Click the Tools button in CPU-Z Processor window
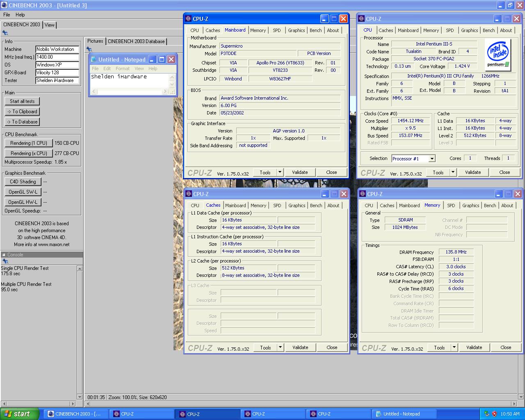Viewport: 525px width, 420px height. pos(438,172)
